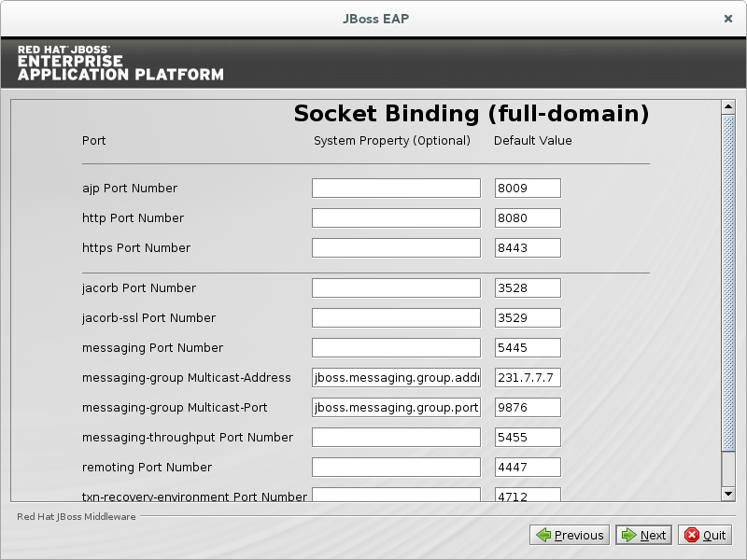Select the jacorb-ssl default value 3529 field
This screenshot has height=560, width=747.
528,318
